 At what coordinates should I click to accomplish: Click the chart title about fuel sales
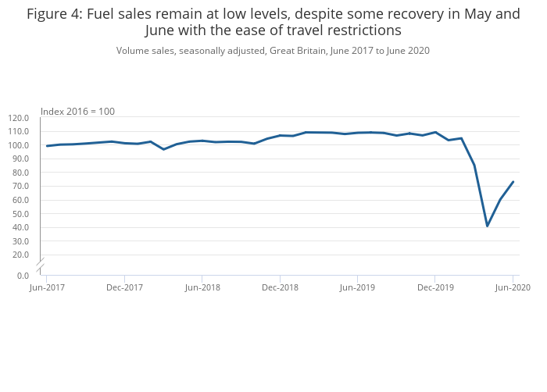point(273,22)
